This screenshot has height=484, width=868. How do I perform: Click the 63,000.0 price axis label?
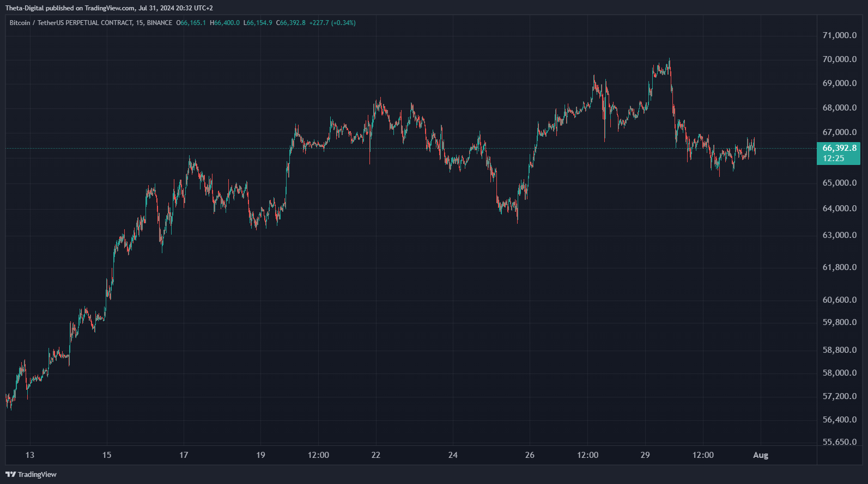(840, 235)
